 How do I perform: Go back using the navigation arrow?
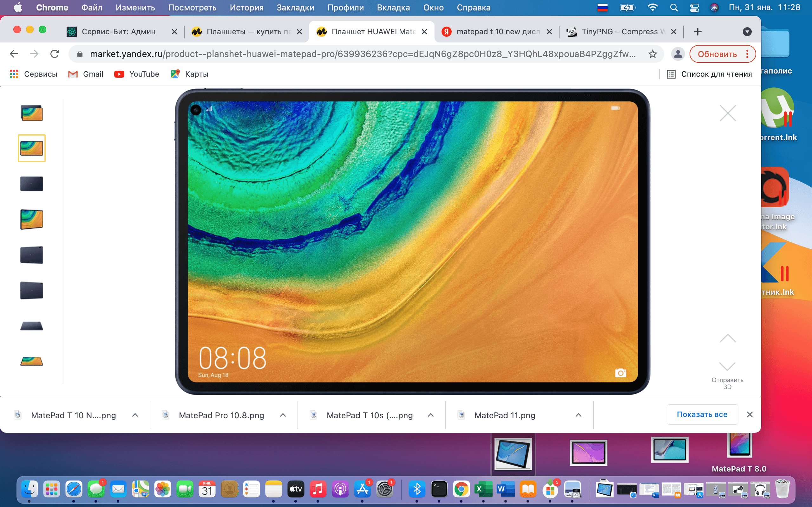[14, 54]
